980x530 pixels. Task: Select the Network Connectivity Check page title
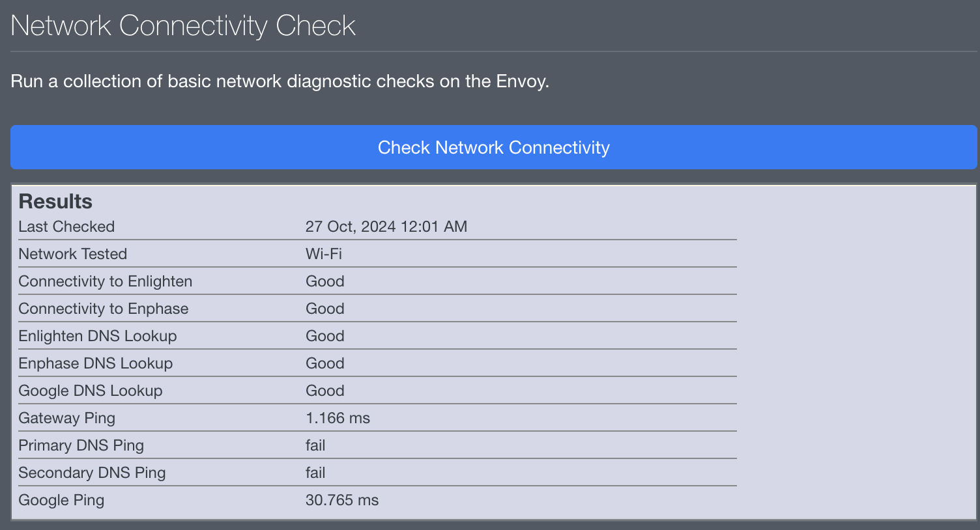182,25
